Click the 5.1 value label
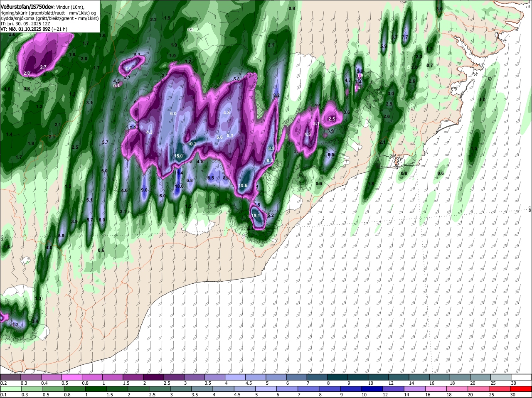The image size is (532, 398). pyautogui.click(x=89, y=200)
